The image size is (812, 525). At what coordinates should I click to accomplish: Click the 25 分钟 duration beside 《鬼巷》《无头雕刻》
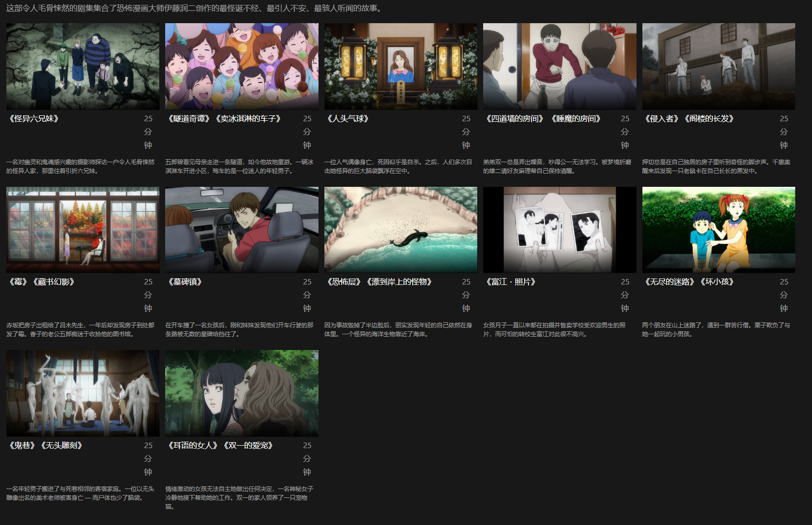(148, 459)
